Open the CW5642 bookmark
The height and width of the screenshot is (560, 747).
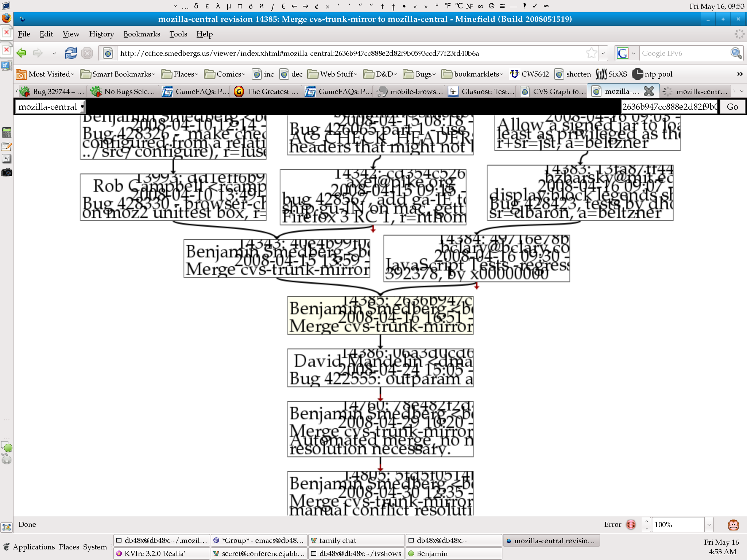click(x=529, y=74)
